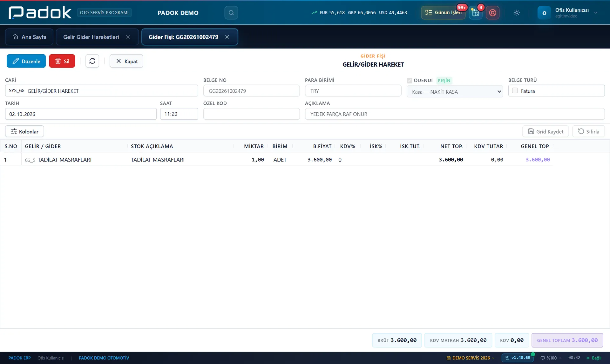Click the PADOK ERP footer label

(x=19, y=358)
